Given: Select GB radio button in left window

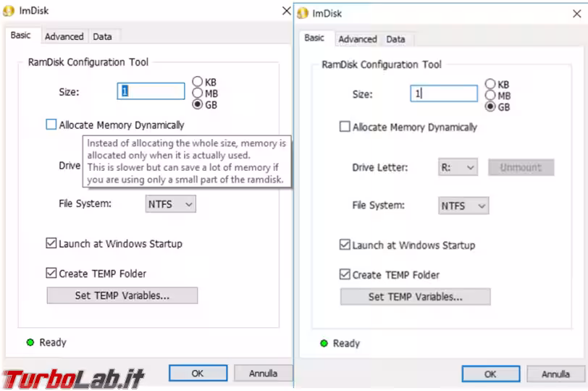Looking at the screenshot, I should click(197, 104).
